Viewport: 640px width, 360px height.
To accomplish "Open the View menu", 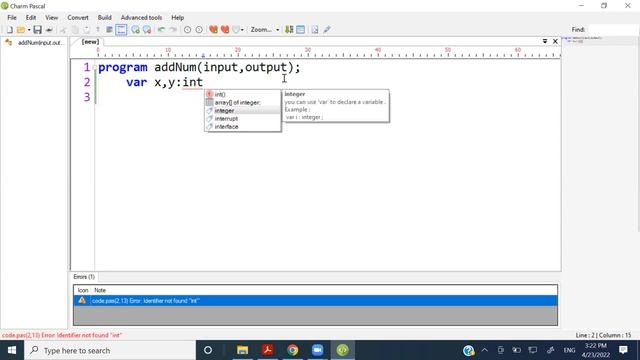I will coord(51,18).
